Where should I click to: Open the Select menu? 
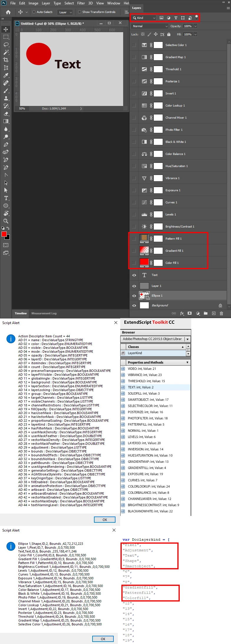click(69, 3)
